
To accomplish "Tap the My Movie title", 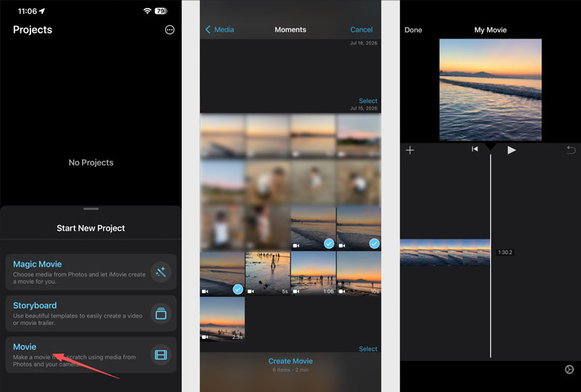I will click(490, 30).
